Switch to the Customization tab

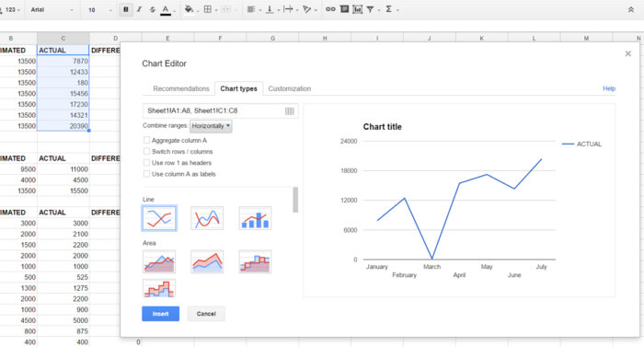[x=290, y=88]
